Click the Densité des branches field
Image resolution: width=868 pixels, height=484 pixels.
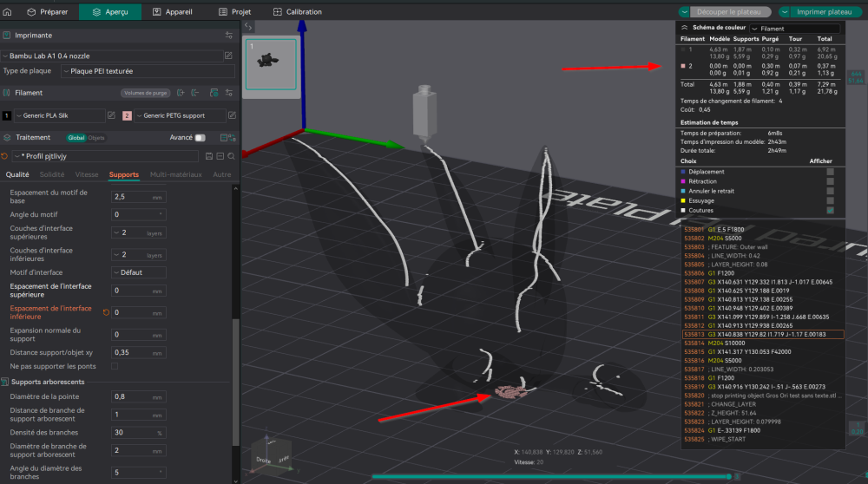click(138, 433)
